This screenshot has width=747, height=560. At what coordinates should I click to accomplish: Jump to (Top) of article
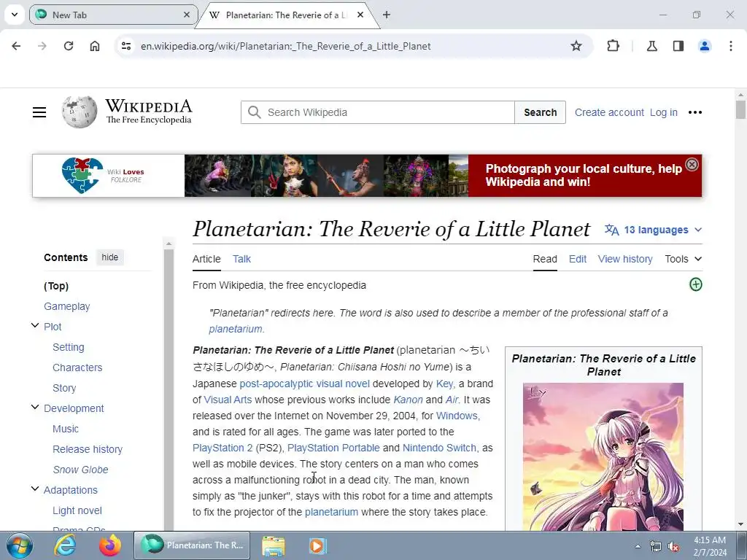click(x=56, y=286)
